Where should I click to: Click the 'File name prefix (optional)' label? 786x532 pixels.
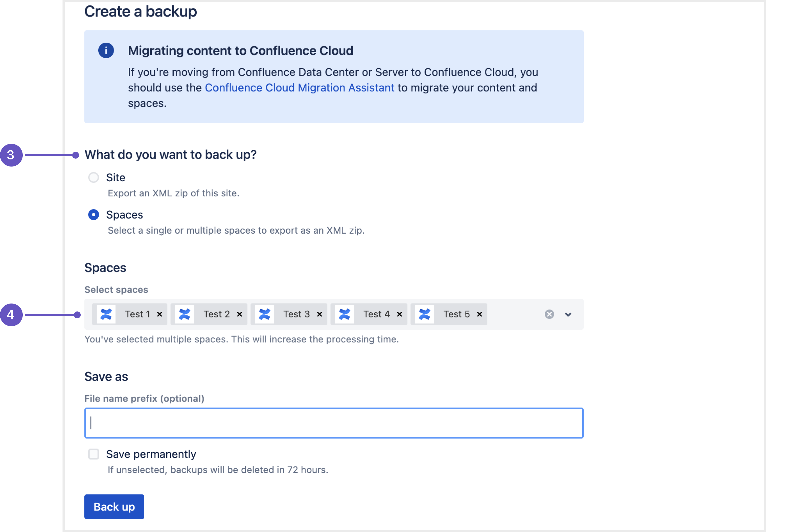tap(144, 398)
